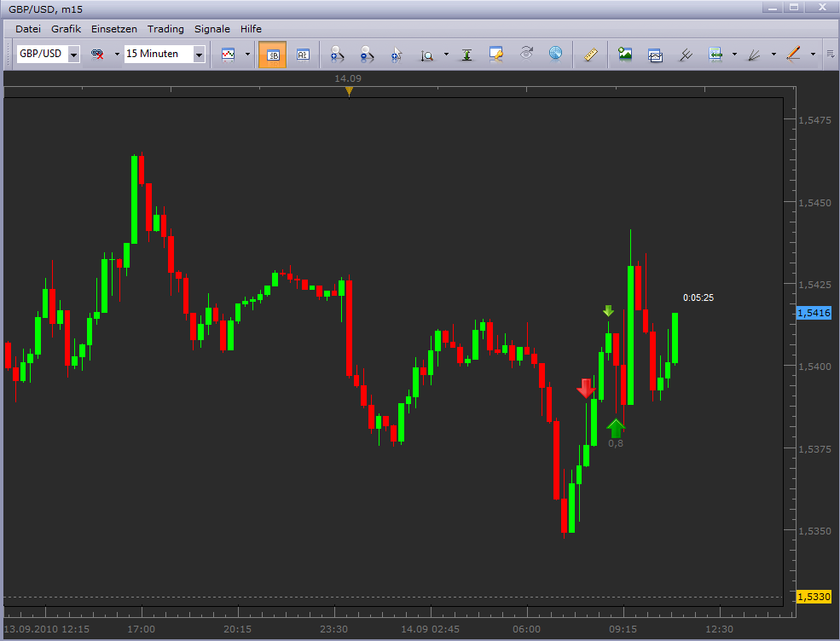The width and height of the screenshot is (840, 641).
Task: Click the small green down arrow marker
Action: [608, 310]
